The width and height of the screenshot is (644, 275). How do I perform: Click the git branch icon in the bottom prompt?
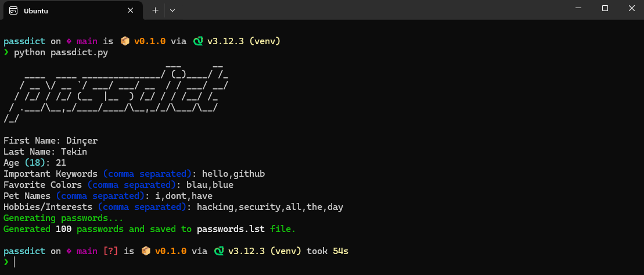[69, 251]
